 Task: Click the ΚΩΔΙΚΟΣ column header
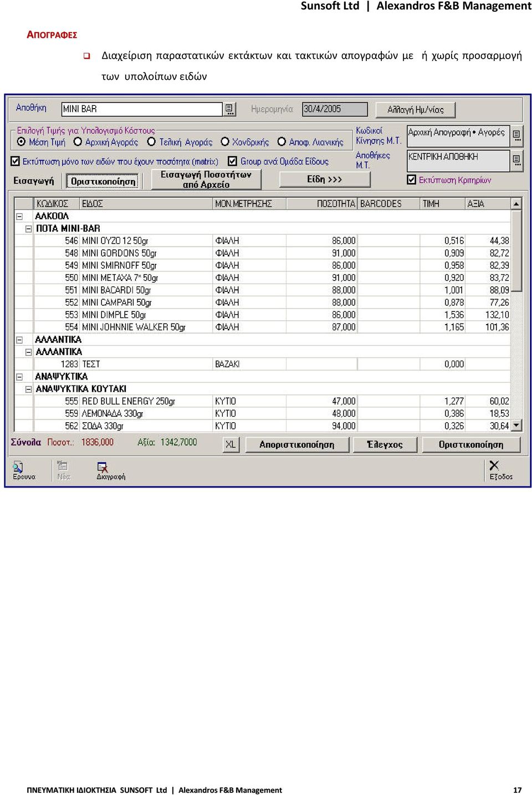point(57,204)
